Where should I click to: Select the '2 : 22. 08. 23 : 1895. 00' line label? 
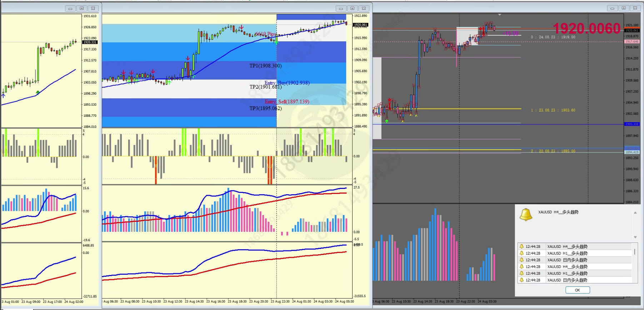pos(553,151)
